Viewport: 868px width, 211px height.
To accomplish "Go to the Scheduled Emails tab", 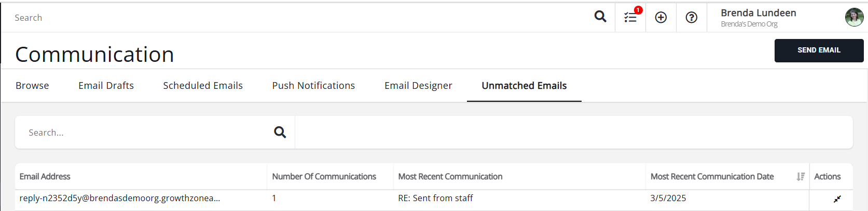I will pyautogui.click(x=203, y=86).
